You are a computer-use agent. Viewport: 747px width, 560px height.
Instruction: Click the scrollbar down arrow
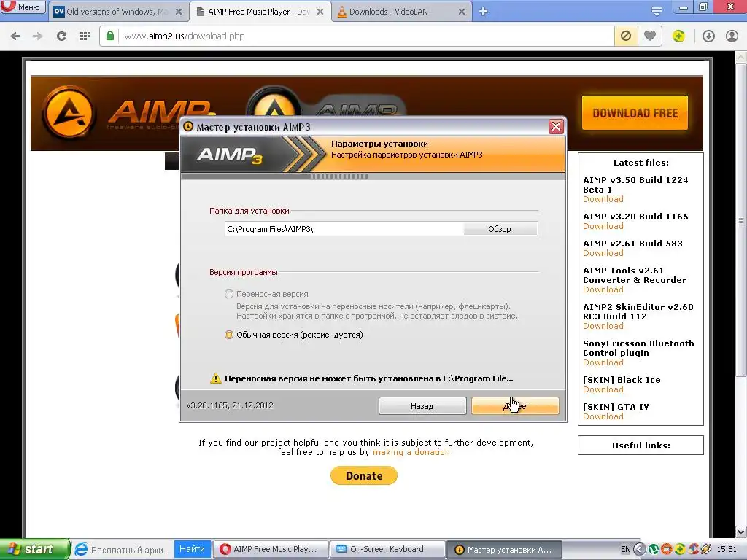pos(741,532)
